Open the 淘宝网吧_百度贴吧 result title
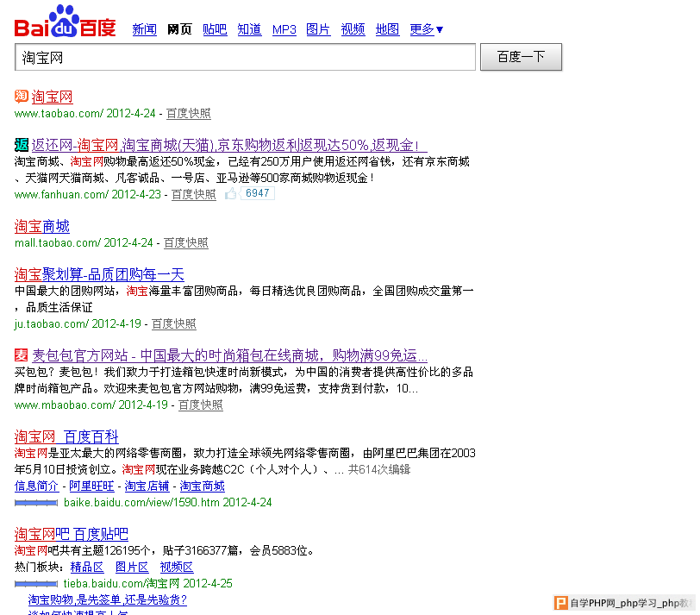The image size is (700, 615). [x=72, y=534]
